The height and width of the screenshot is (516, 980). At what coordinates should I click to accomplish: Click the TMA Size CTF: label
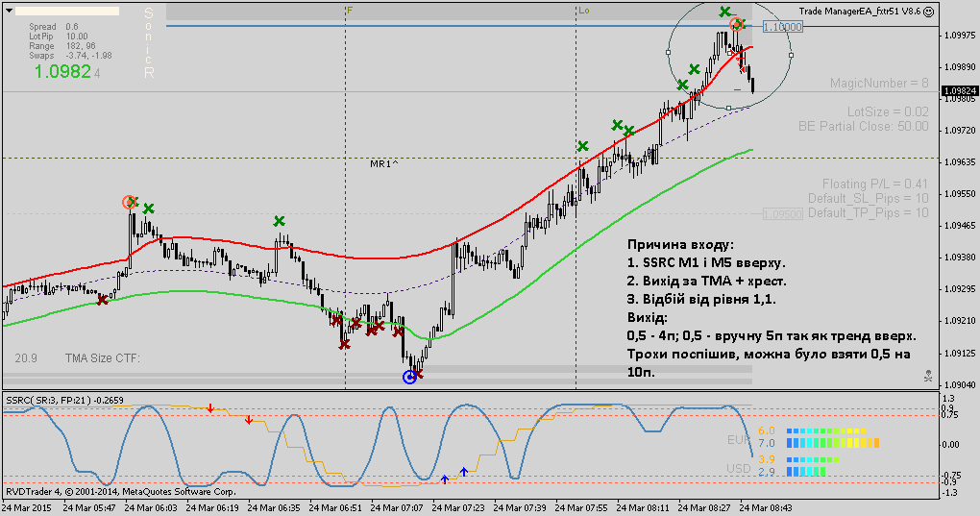103,358
